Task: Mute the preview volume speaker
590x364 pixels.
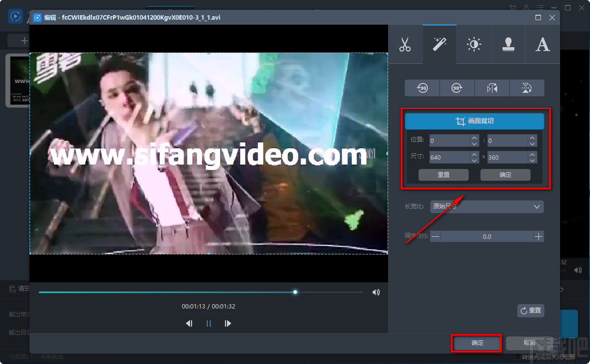Action: point(376,292)
